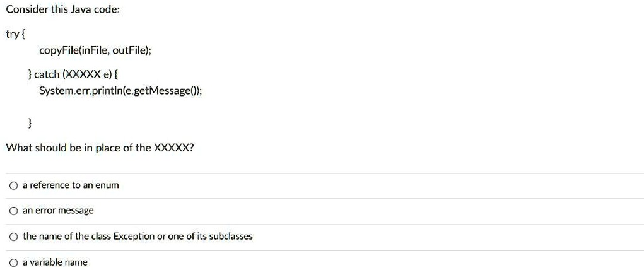Click the "outFile" argument in copyFile call
This screenshot has width=644, height=270.
pyautogui.click(x=129, y=50)
